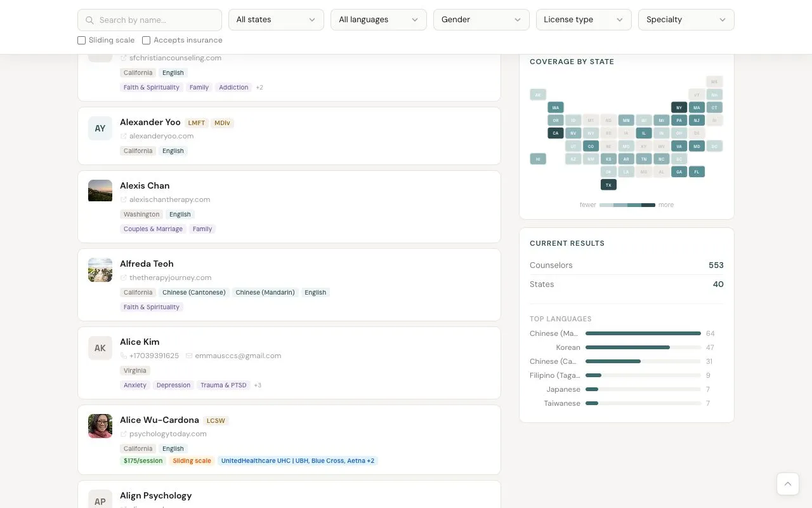Click the external link icon beside alexanderyoo.com
The height and width of the screenshot is (508, 812).
point(124,136)
